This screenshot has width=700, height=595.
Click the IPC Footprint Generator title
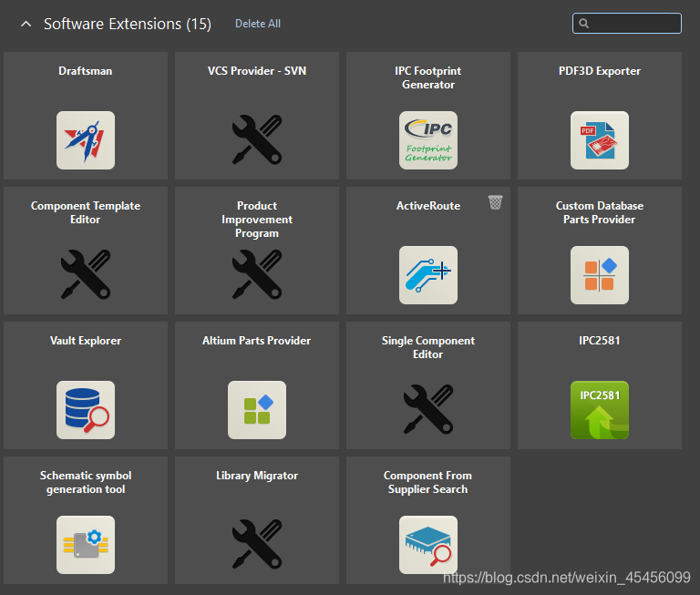(428, 77)
